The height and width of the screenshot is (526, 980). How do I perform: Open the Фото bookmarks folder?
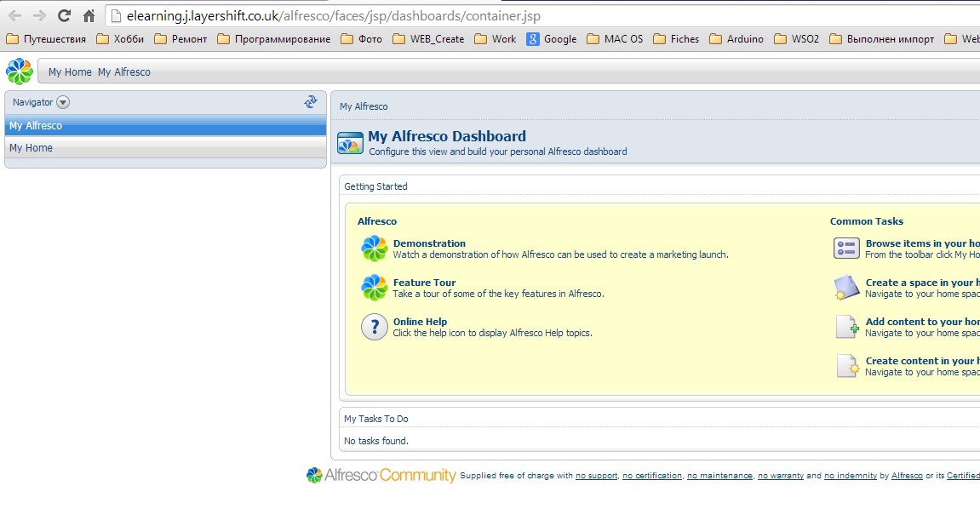362,38
